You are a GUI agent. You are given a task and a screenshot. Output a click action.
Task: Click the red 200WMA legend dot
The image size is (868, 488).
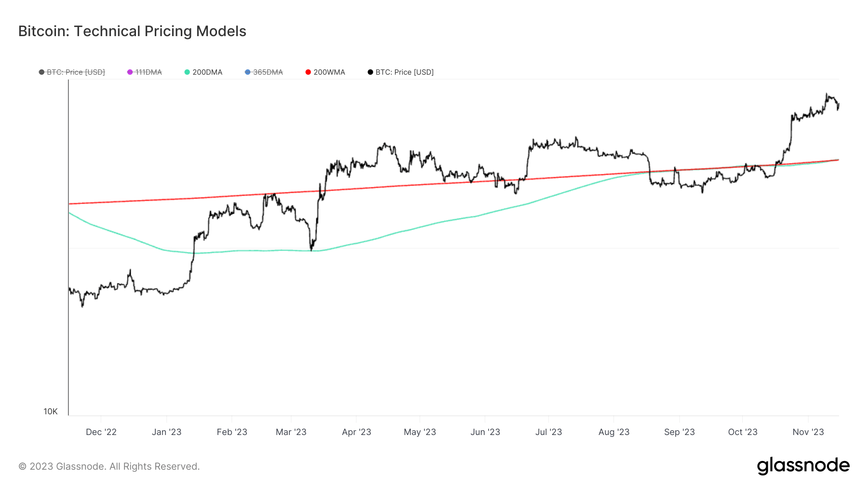[308, 72]
